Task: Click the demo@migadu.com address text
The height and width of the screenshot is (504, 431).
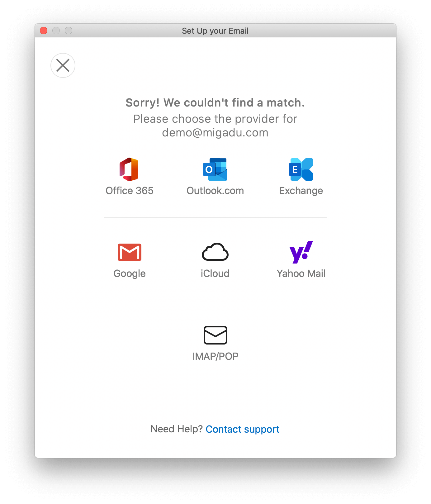Action: [215, 133]
